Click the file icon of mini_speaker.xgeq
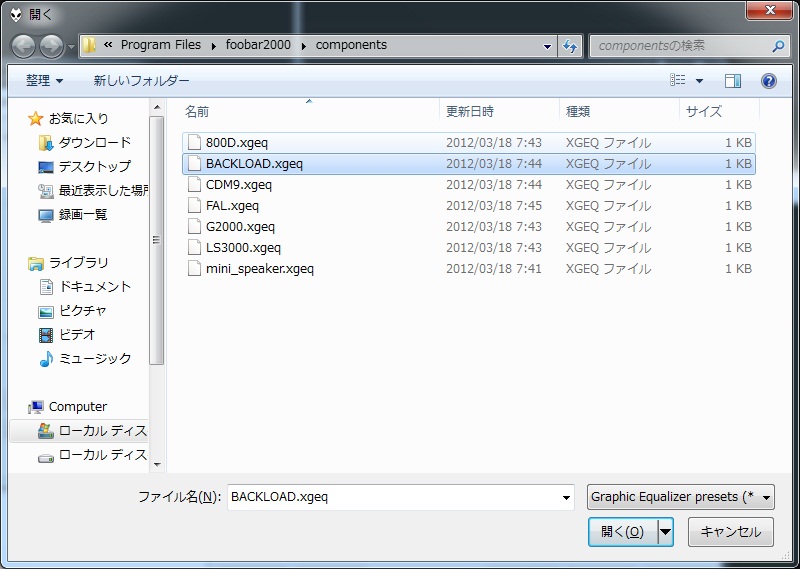The height and width of the screenshot is (569, 800). tap(194, 268)
